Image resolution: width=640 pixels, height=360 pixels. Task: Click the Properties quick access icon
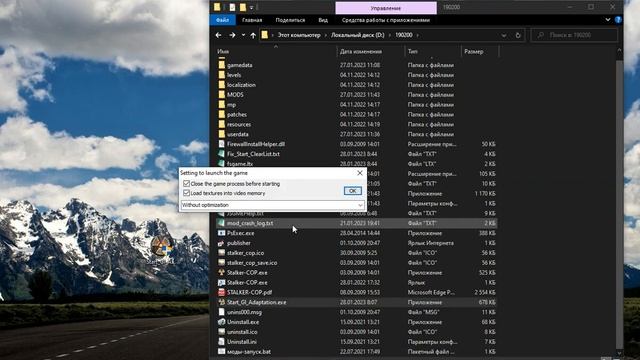tap(232, 7)
